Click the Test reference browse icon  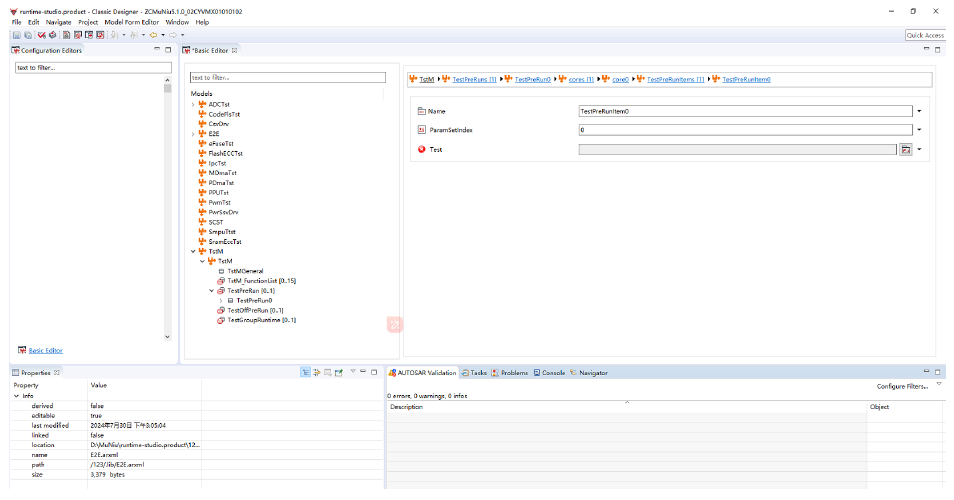coord(905,150)
